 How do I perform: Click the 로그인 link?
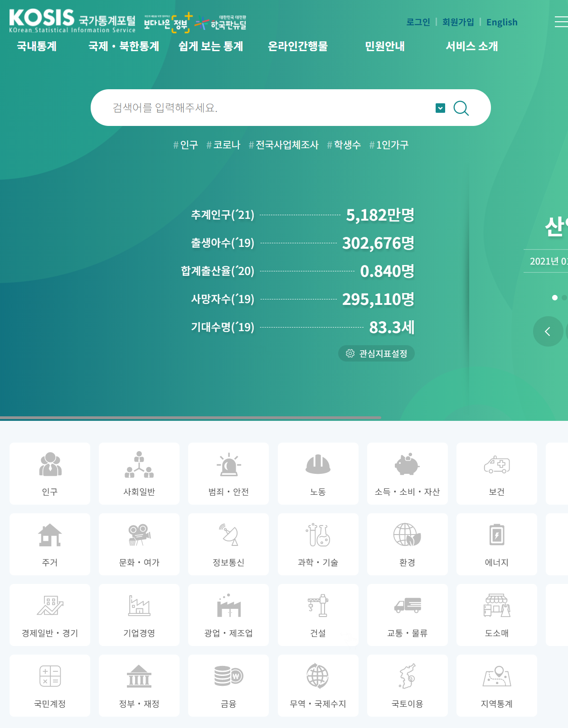tap(418, 22)
